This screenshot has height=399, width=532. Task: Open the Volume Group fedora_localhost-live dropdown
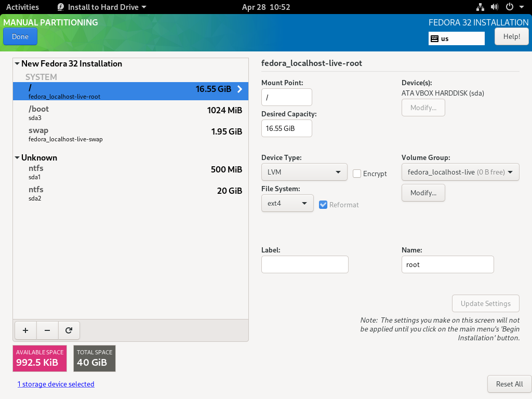click(x=460, y=172)
